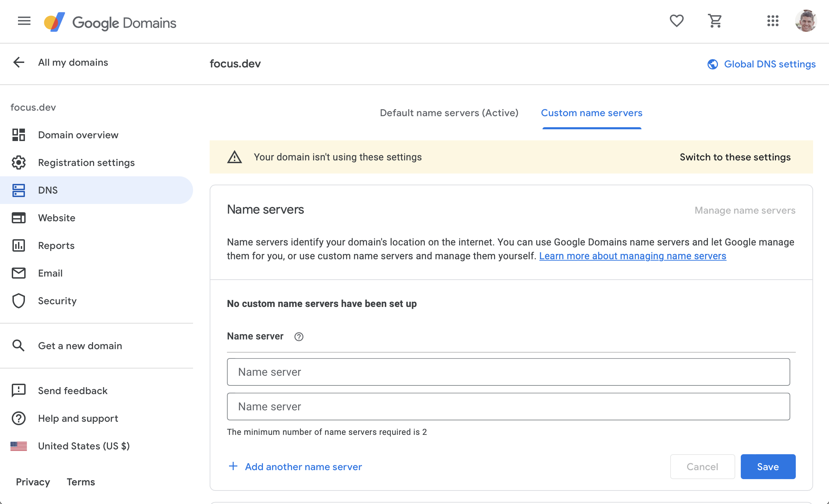Click the Send feedback icon
Screen dimensions: 829x504
pos(19,391)
